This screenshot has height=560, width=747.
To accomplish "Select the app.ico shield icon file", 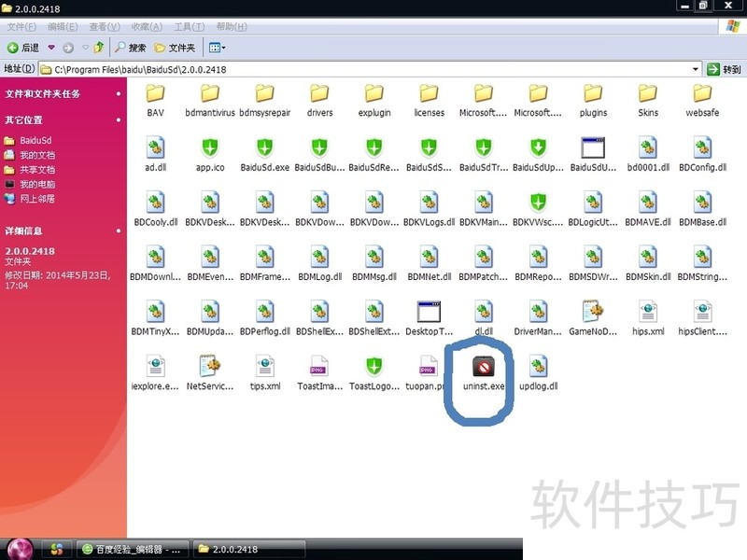I will (x=210, y=155).
